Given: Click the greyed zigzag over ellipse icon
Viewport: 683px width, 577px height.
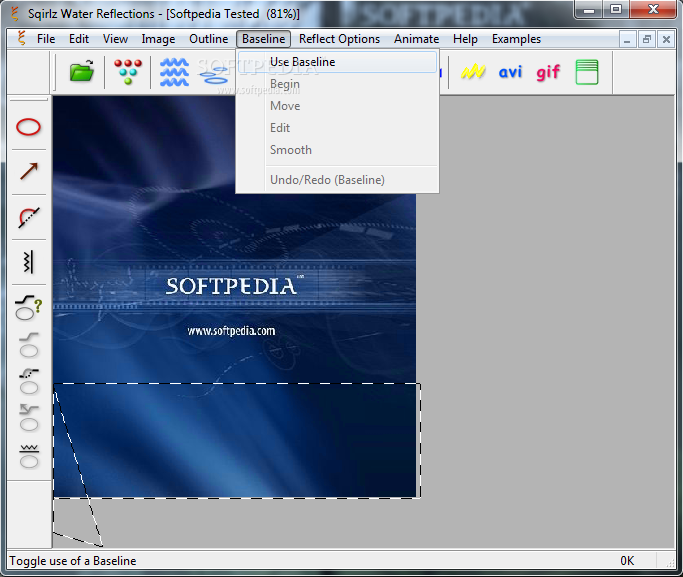Looking at the screenshot, I should point(29,456).
